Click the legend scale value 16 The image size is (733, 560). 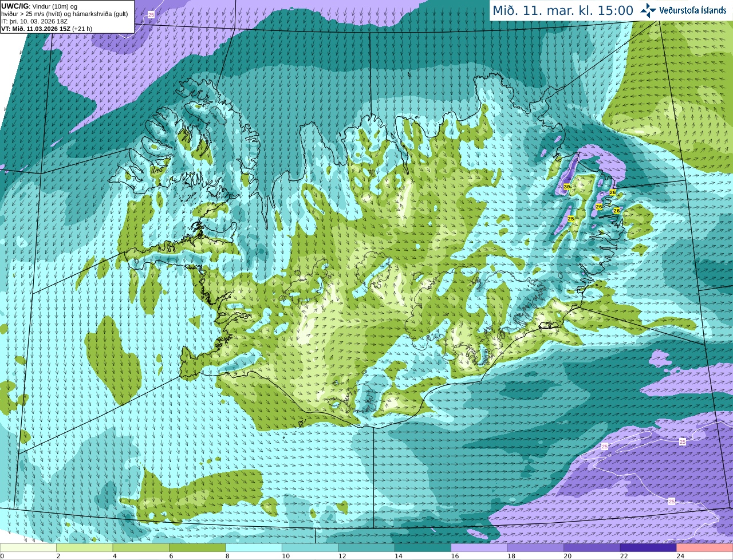coord(455,556)
